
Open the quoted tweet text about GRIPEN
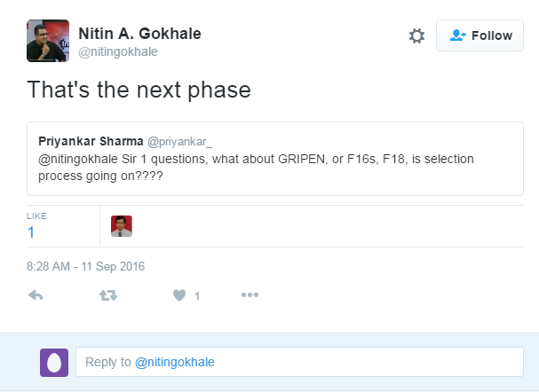(256, 167)
